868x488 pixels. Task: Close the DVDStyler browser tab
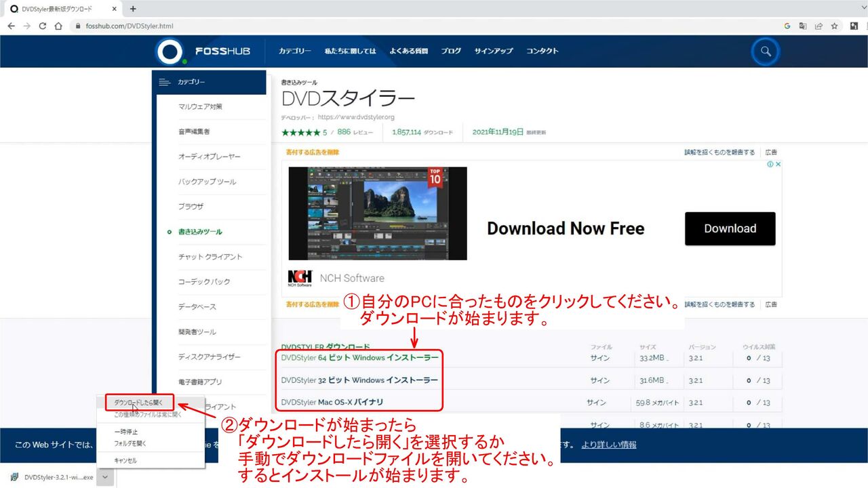[x=115, y=9]
